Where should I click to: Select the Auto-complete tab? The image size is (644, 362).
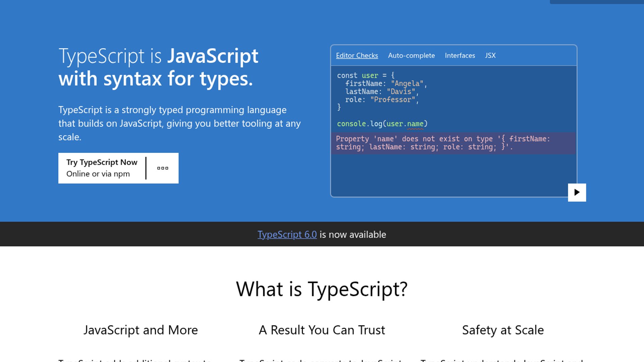(x=411, y=56)
